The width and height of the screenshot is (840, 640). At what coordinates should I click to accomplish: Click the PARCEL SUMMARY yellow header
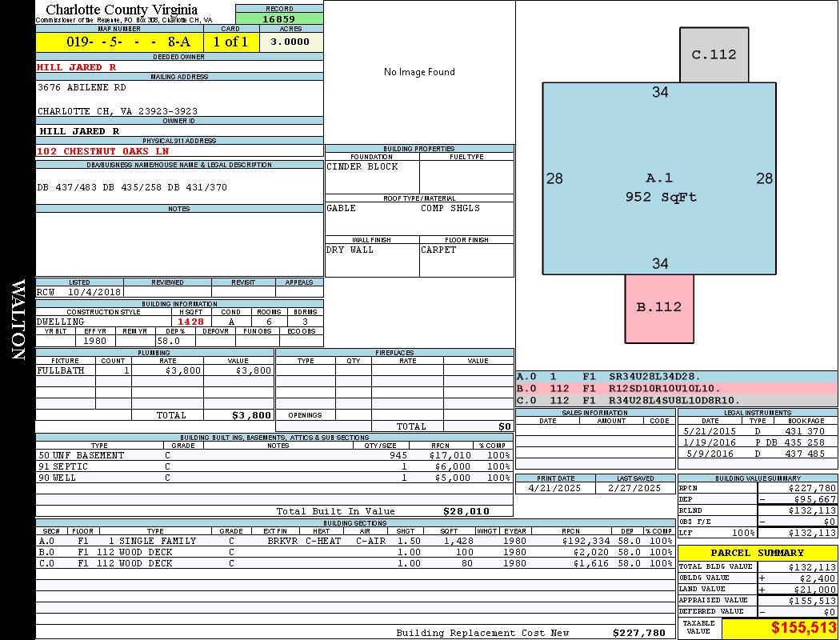pos(758,553)
